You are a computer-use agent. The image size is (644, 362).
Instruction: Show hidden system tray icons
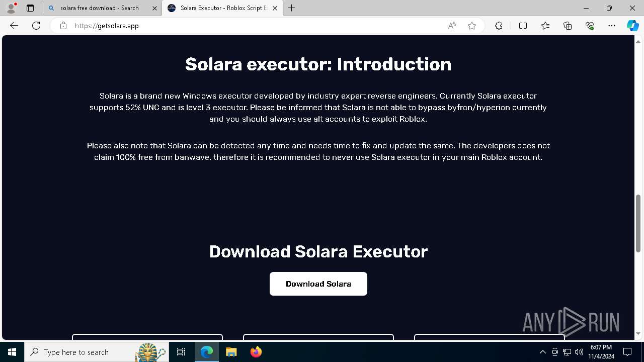[542, 352]
